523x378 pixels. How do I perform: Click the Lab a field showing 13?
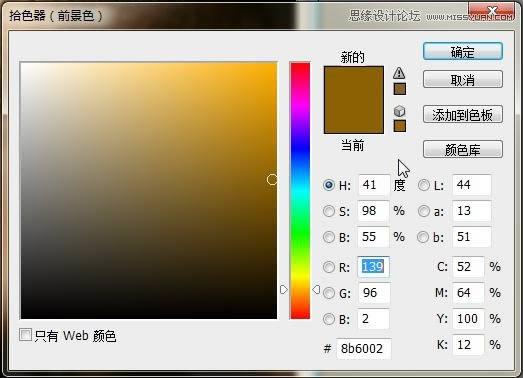coord(472,211)
